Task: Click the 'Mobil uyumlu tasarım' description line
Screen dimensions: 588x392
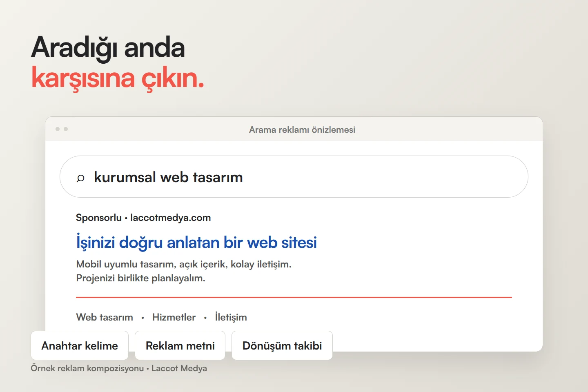Action: (x=184, y=264)
